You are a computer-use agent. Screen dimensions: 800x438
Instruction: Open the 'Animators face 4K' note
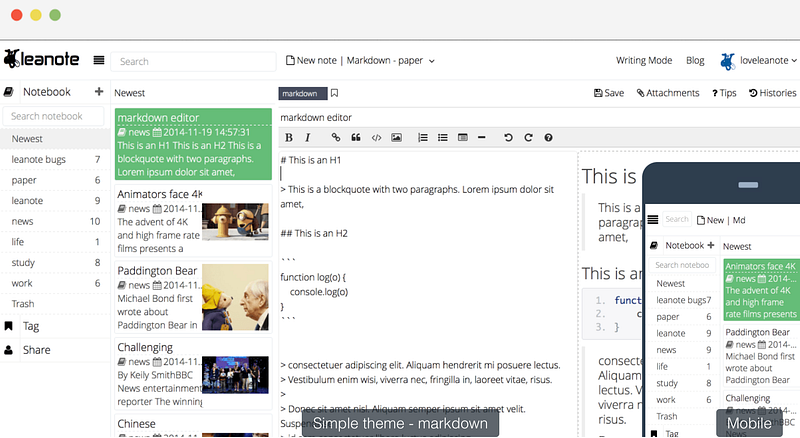193,221
